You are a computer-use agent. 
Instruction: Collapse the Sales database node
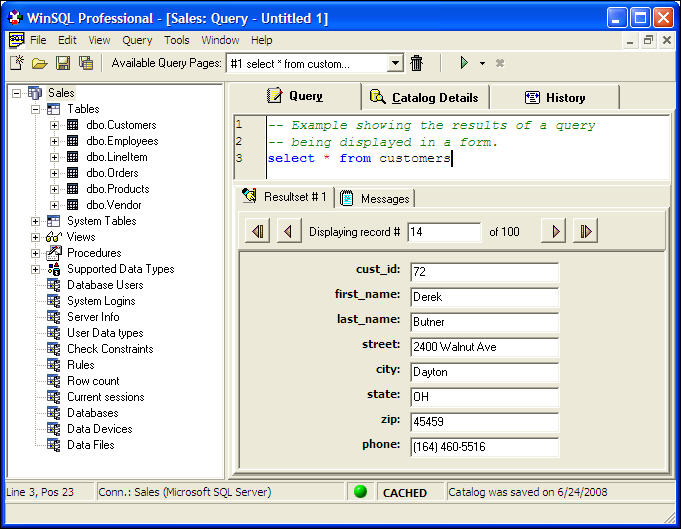click(x=16, y=93)
